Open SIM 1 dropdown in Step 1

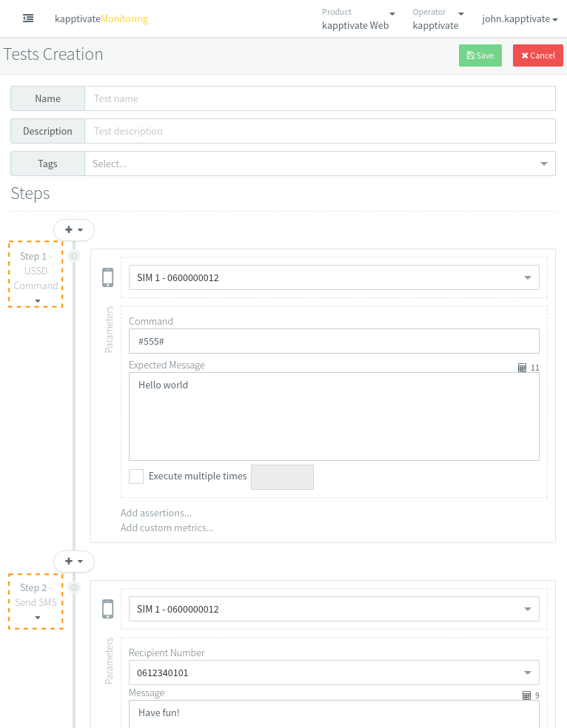tap(334, 278)
